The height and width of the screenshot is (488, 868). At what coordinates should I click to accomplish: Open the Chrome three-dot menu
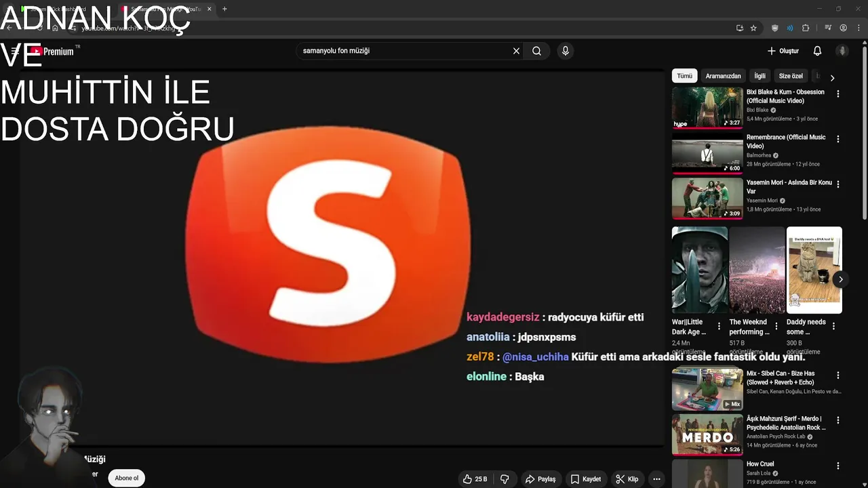pyautogui.click(x=858, y=28)
